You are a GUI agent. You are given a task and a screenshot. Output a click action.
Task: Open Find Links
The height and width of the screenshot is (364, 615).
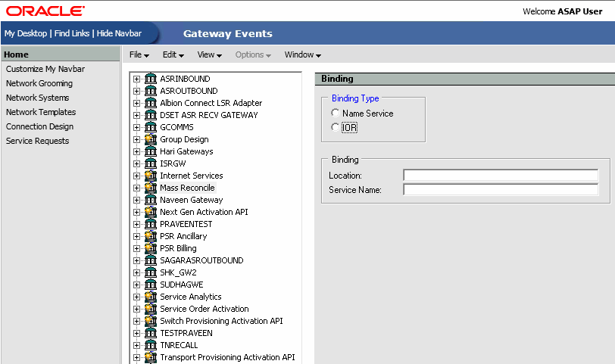(x=72, y=34)
